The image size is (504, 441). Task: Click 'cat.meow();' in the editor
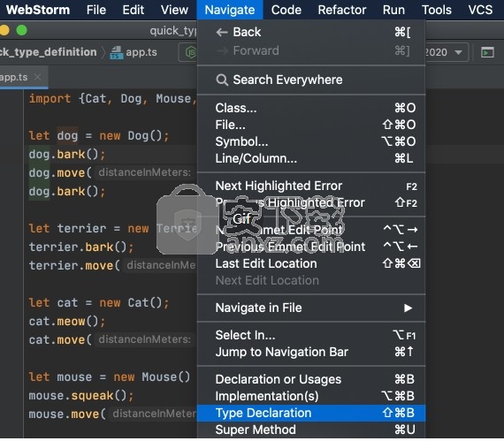(67, 322)
